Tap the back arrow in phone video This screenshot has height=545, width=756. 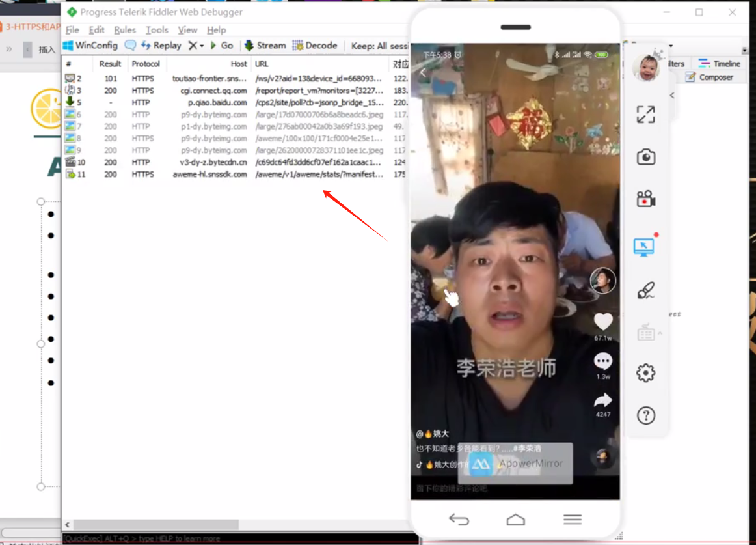[x=424, y=73]
